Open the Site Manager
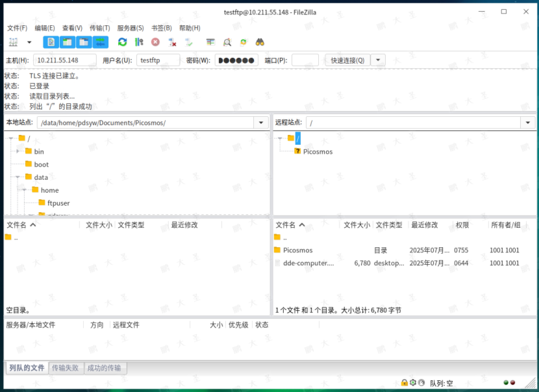 tap(13, 42)
